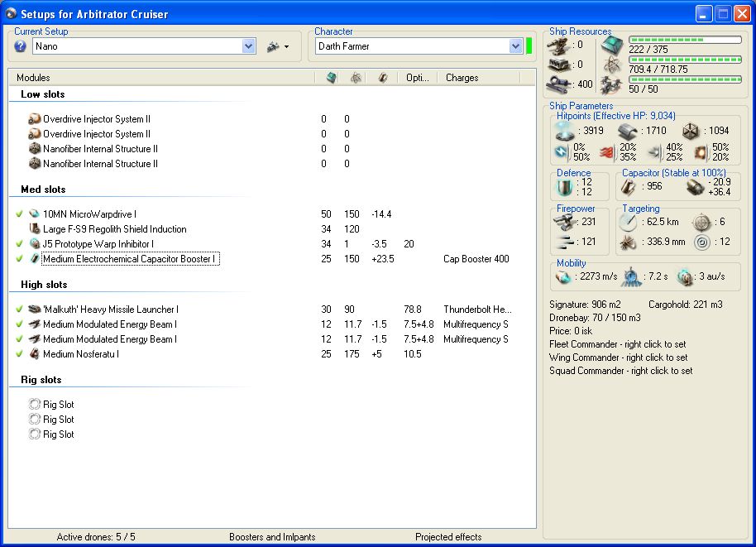Click the shield hitpoints icon

pos(564,131)
